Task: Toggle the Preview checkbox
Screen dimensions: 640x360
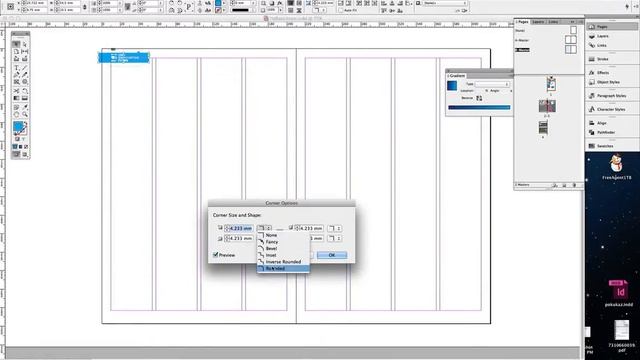Action: [x=216, y=255]
